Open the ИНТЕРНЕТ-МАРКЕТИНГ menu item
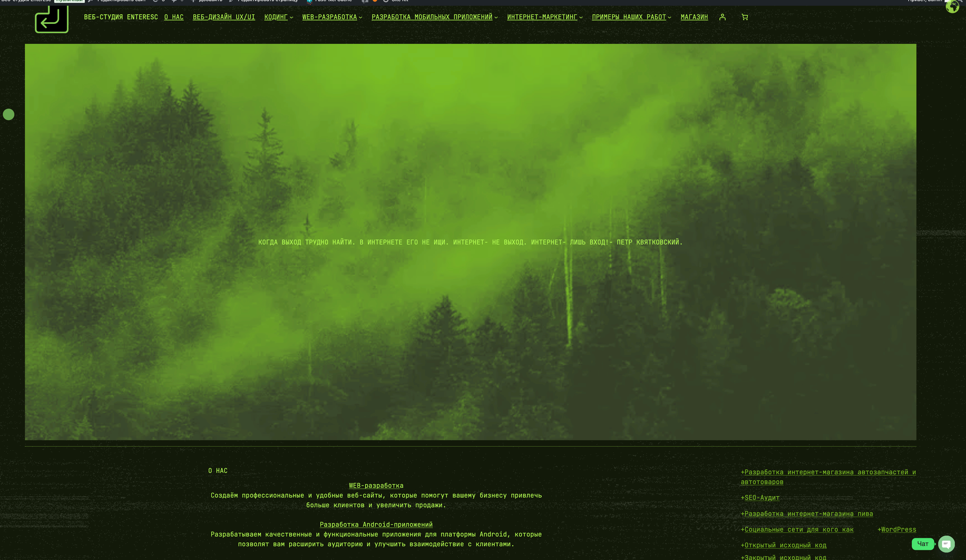The width and height of the screenshot is (966, 560). pos(542,17)
